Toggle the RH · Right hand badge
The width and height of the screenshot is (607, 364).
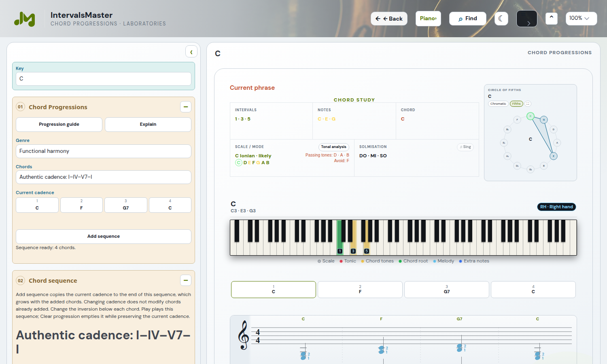point(556,207)
